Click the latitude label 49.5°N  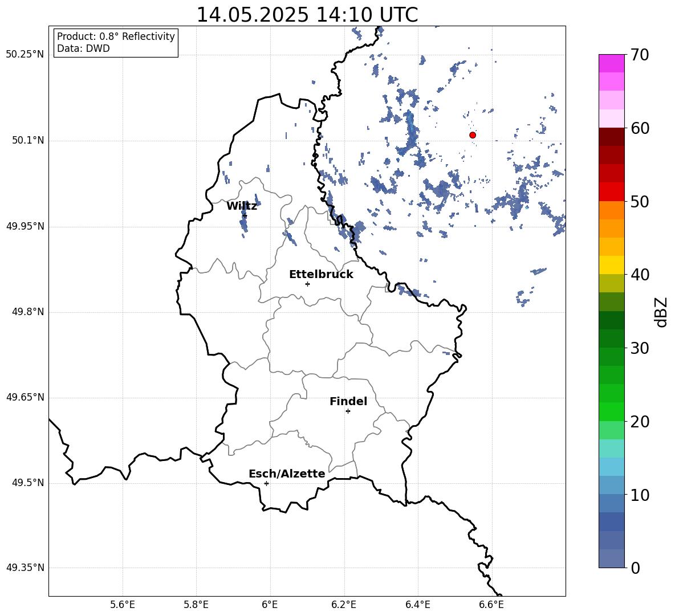(28, 483)
